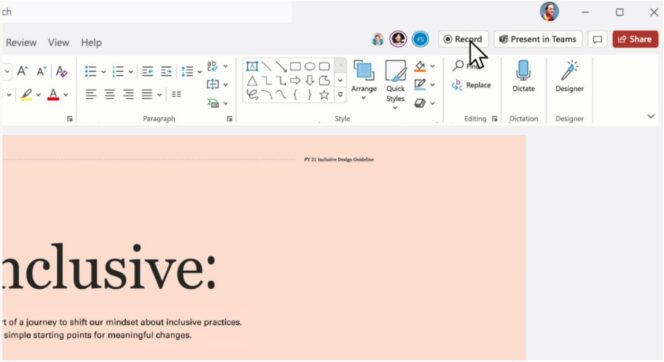This screenshot has width=664, height=362.
Task: Select the text box shape
Action: (x=252, y=66)
